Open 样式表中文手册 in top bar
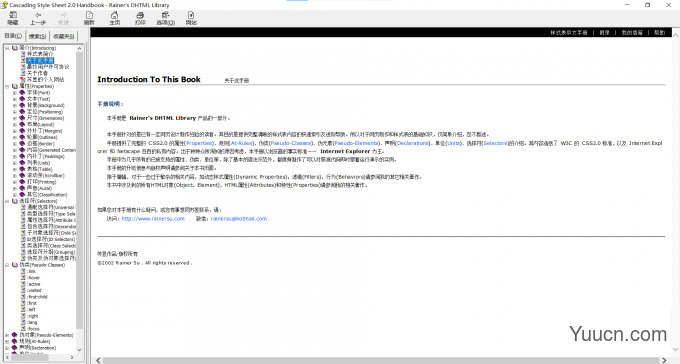680x364 pixels. [x=569, y=33]
